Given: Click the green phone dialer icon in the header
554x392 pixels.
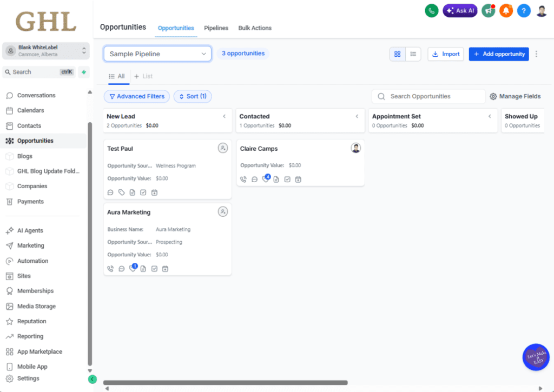Looking at the screenshot, I should (431, 10).
